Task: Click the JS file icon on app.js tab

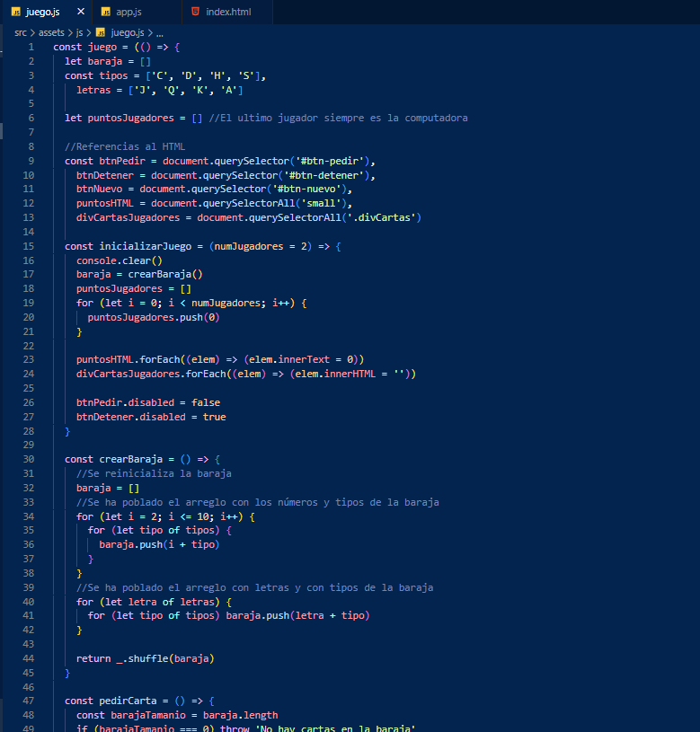Action: [106, 13]
